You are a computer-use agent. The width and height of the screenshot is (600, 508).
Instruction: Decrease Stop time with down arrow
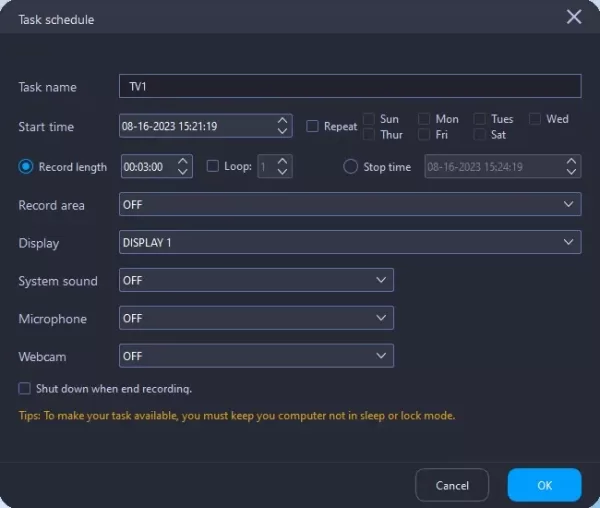(571, 172)
